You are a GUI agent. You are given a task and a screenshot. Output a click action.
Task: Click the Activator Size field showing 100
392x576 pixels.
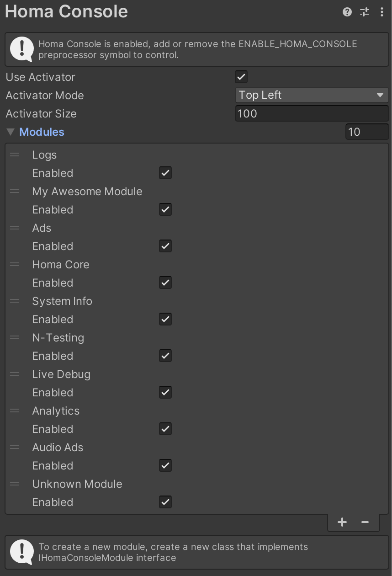click(x=312, y=113)
